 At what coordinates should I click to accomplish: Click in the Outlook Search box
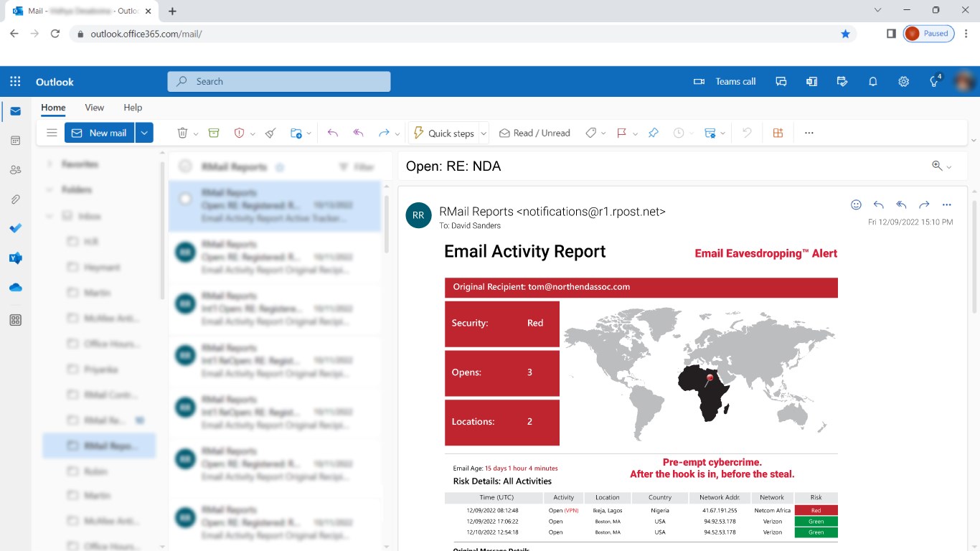(x=279, y=82)
